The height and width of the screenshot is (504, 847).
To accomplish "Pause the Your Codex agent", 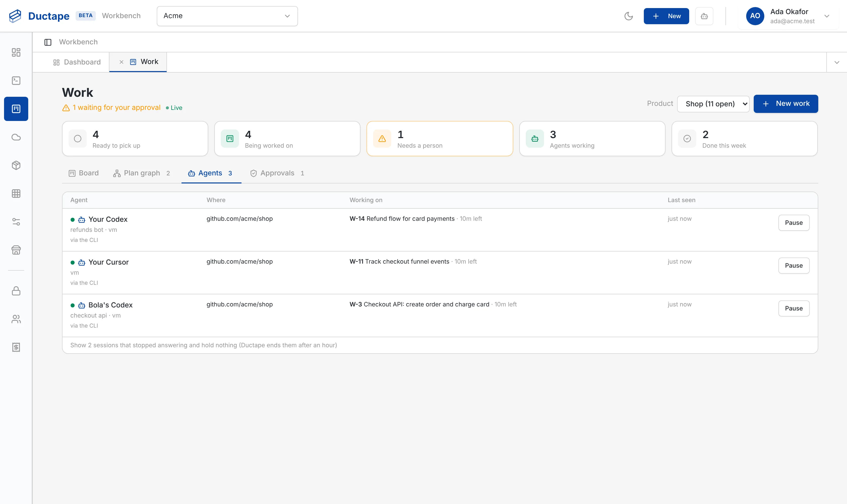I will click(794, 223).
